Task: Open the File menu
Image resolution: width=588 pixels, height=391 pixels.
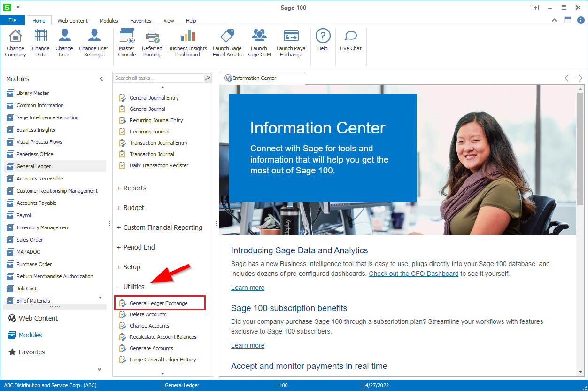Action: coord(13,20)
